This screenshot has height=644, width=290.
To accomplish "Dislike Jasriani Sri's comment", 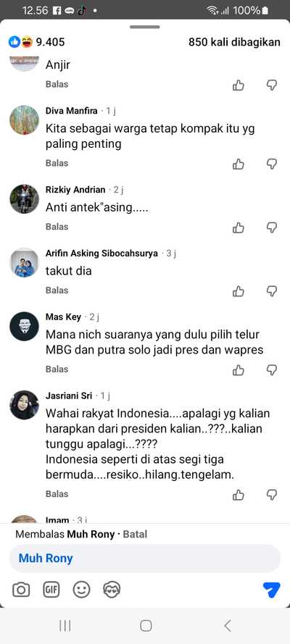I will coord(272,495).
